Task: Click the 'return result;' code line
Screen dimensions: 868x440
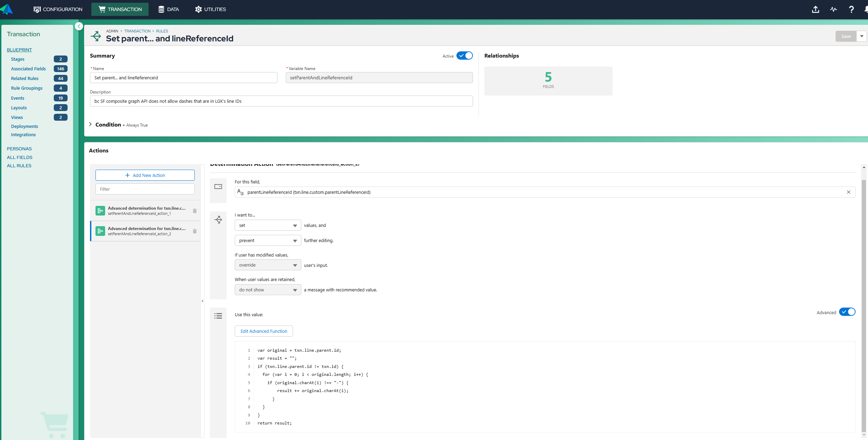Action: (x=274, y=423)
